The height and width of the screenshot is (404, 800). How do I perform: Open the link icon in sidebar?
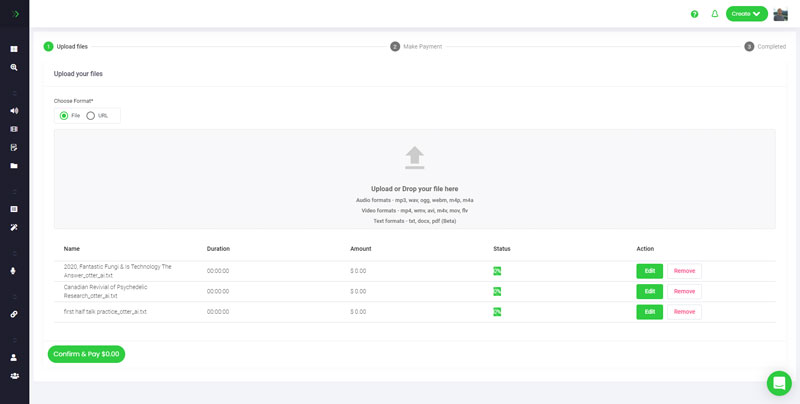click(x=14, y=314)
